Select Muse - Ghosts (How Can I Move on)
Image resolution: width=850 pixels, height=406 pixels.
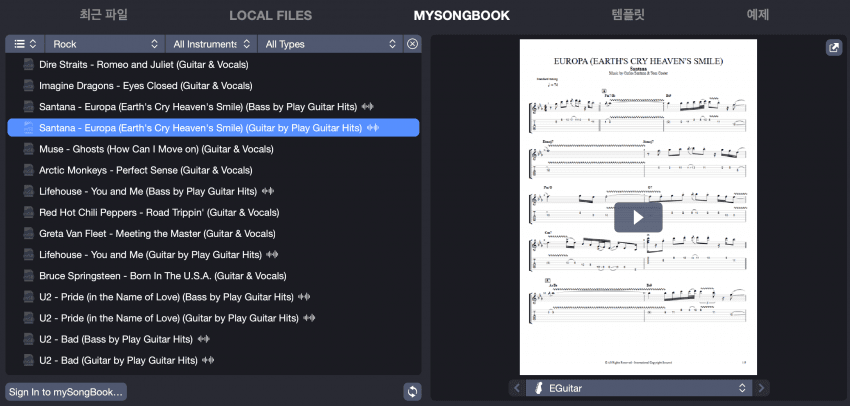point(213,149)
